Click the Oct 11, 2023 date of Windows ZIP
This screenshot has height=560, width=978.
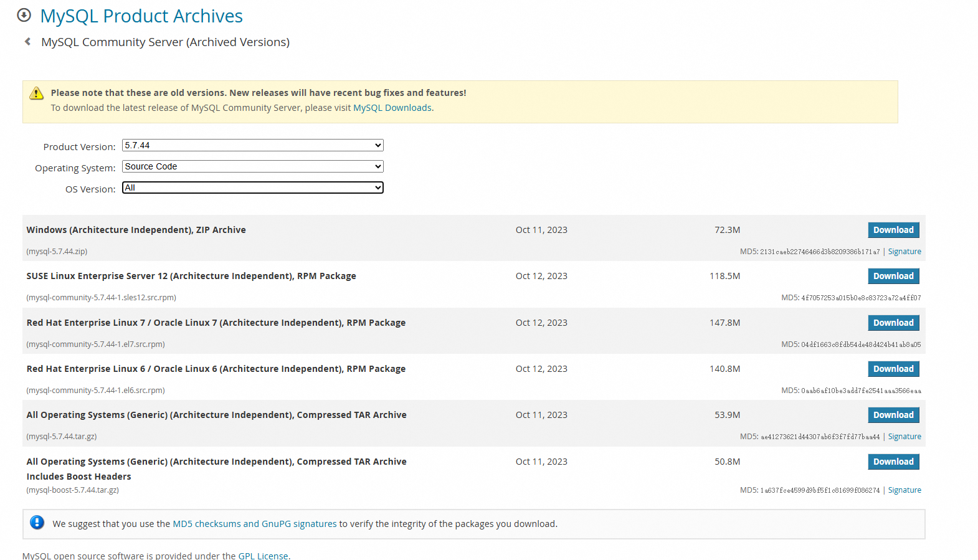pyautogui.click(x=541, y=230)
